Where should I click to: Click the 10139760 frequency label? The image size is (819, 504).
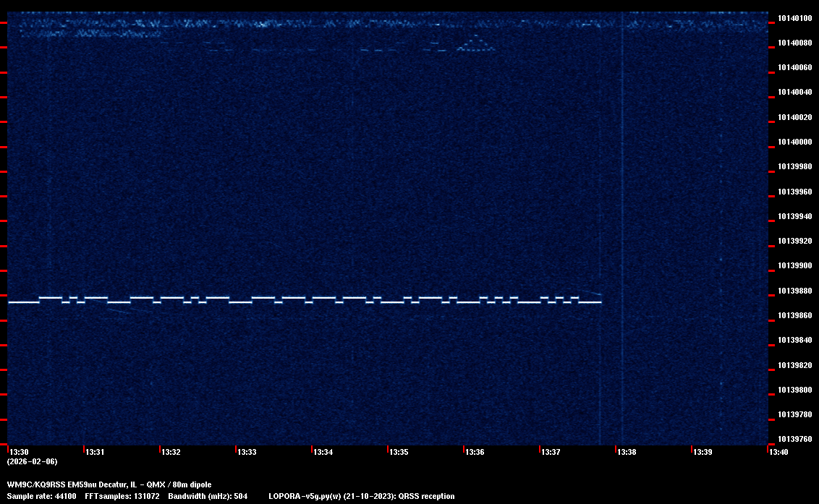click(794, 439)
